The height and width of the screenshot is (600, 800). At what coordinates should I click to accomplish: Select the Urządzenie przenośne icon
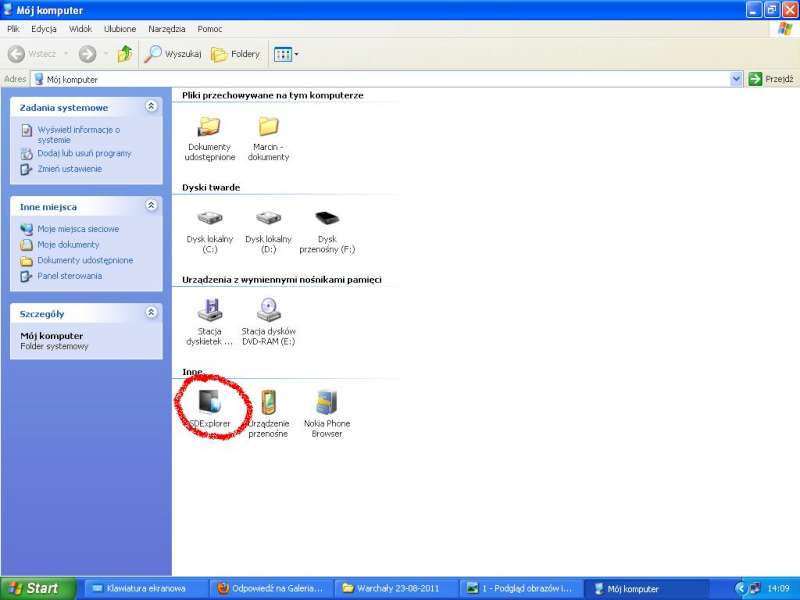point(268,402)
